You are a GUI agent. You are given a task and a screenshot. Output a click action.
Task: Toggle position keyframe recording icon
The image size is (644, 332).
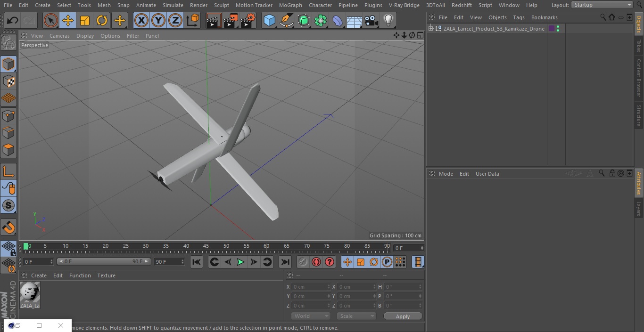coord(347,262)
